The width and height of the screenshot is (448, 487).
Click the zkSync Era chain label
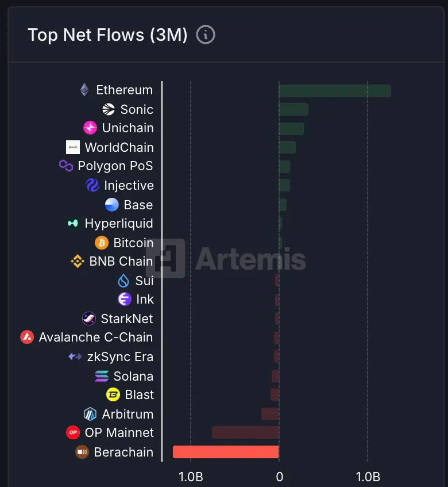pos(120,357)
